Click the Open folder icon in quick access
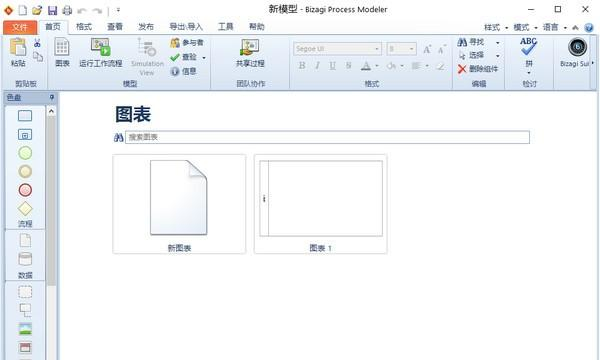Screen dimensions: 600x360 [37, 10]
